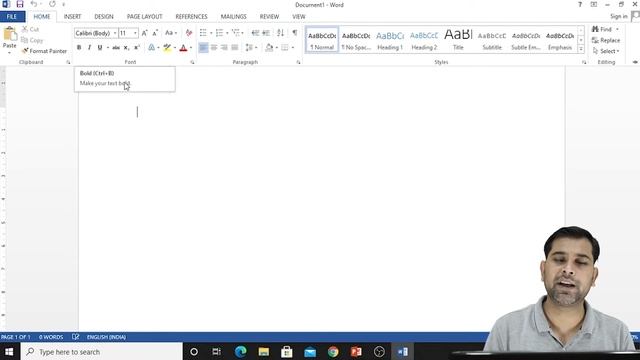640x360 pixels.
Task: Click Sign in link
Action: (619, 17)
